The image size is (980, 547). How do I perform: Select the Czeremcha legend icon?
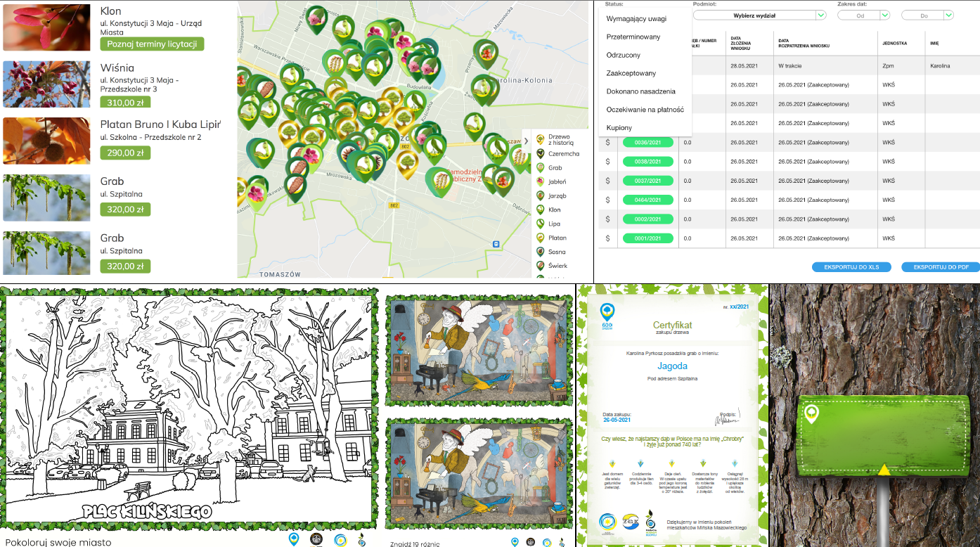click(540, 153)
